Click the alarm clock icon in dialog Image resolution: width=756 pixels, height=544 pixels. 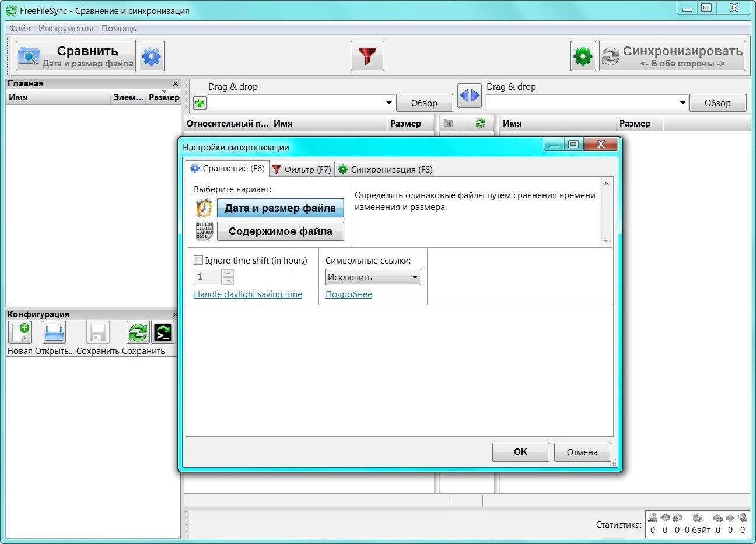204,208
